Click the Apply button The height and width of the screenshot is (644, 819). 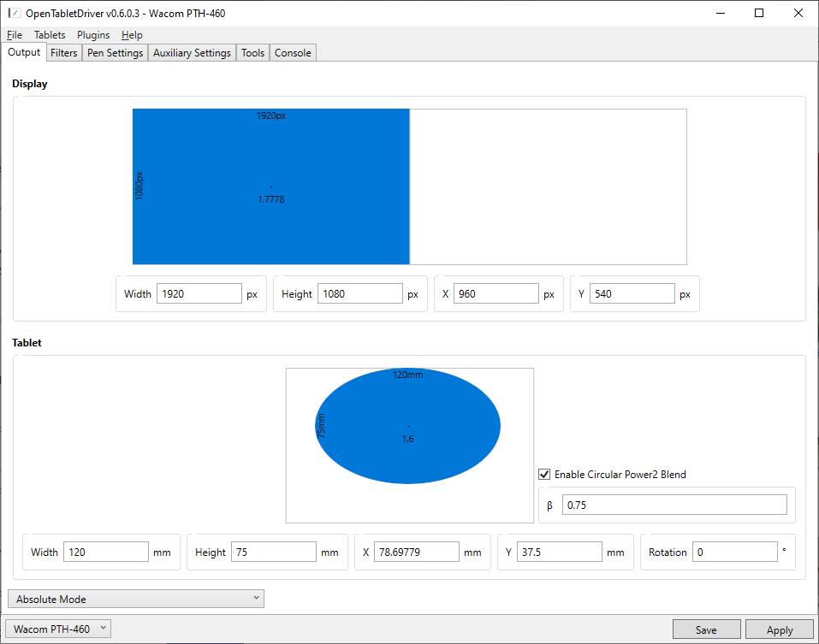click(x=779, y=630)
